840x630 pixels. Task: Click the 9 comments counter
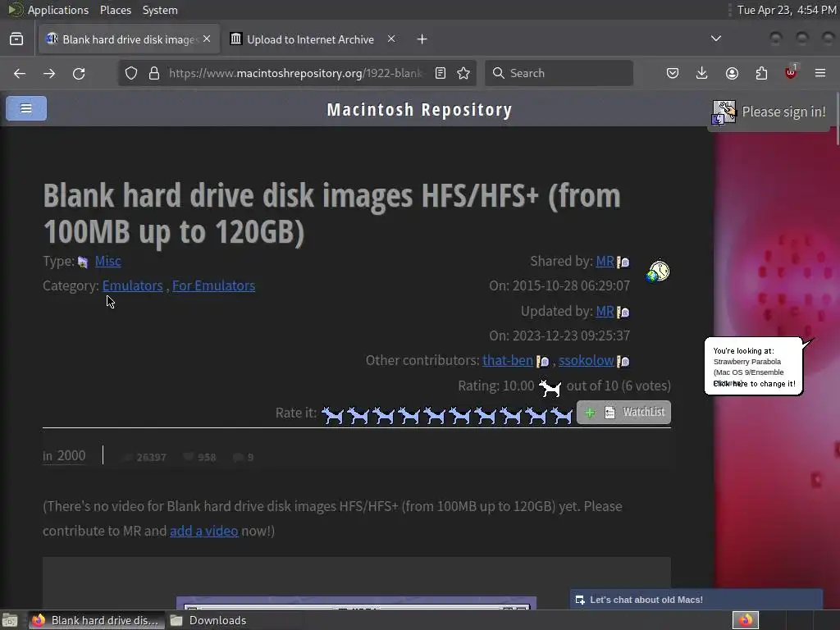coord(244,457)
